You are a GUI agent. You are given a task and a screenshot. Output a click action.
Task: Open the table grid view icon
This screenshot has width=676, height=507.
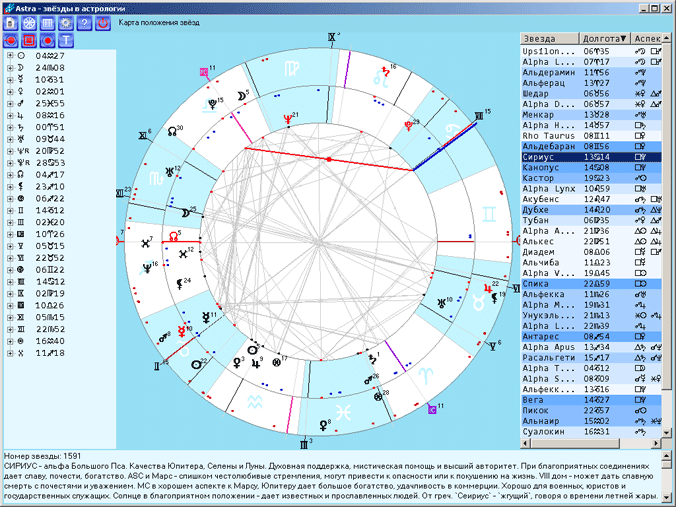click(x=49, y=23)
